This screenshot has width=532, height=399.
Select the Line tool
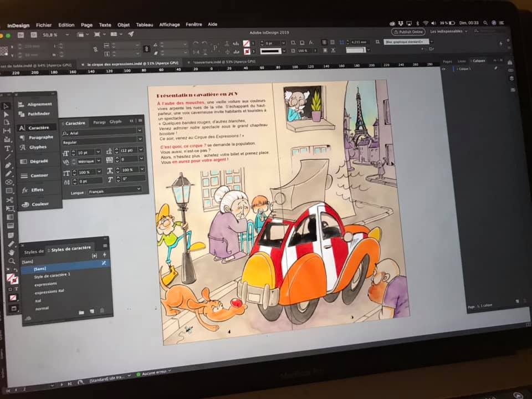click(7, 157)
